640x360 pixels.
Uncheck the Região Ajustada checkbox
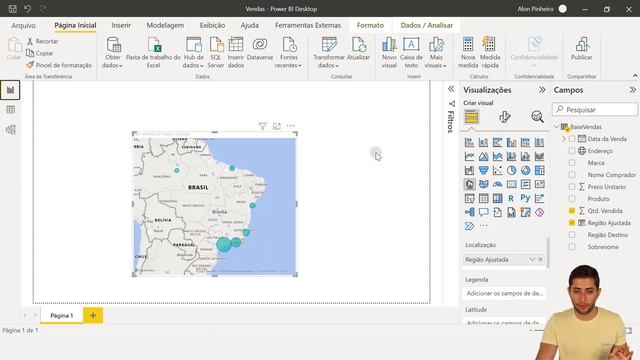pyautogui.click(x=572, y=223)
